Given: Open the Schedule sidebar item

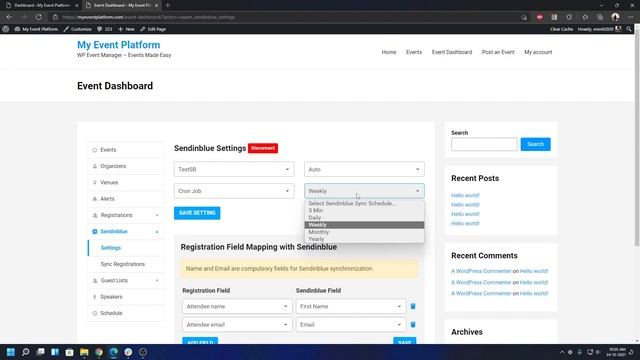Looking at the screenshot, I should pos(126,313).
